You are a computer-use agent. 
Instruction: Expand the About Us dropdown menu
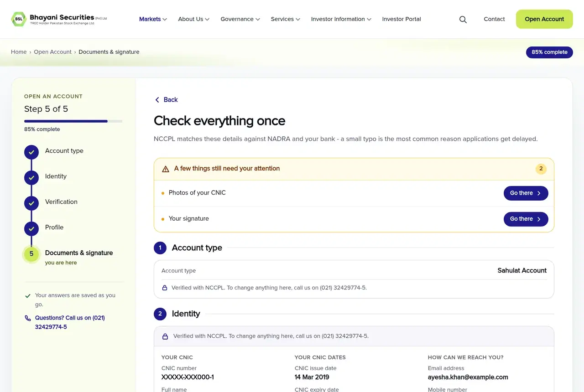pos(193,19)
